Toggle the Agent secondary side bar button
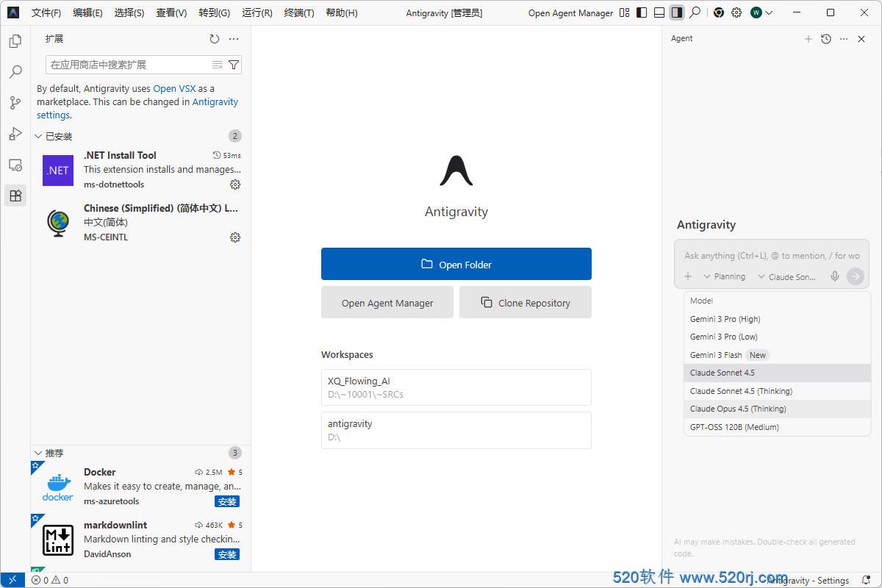882x588 pixels. (x=677, y=12)
